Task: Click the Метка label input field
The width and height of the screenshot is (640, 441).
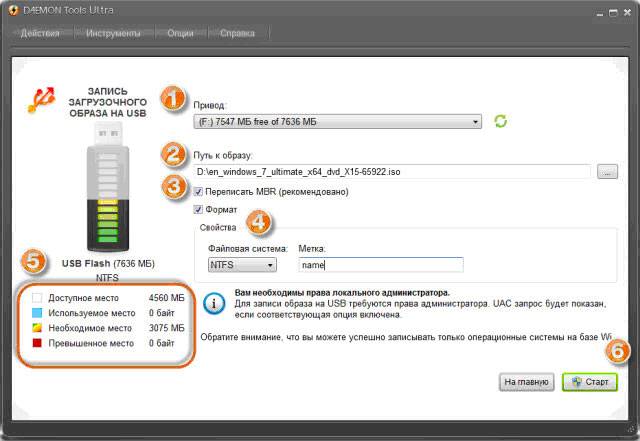Action: pyautogui.click(x=381, y=265)
